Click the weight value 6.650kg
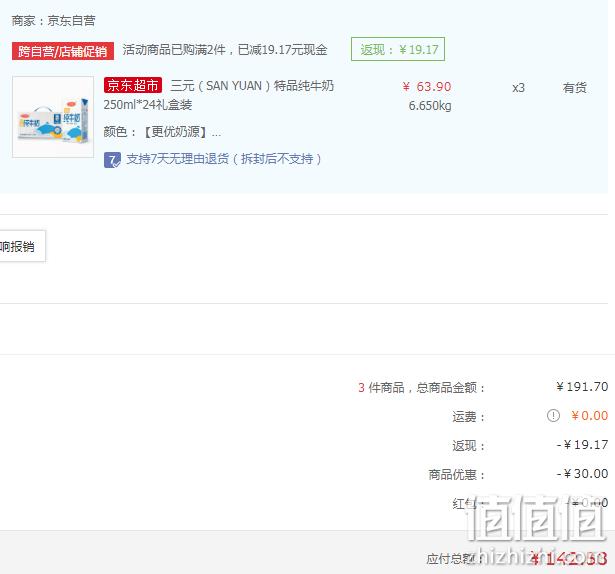The image size is (615, 574). (430, 106)
